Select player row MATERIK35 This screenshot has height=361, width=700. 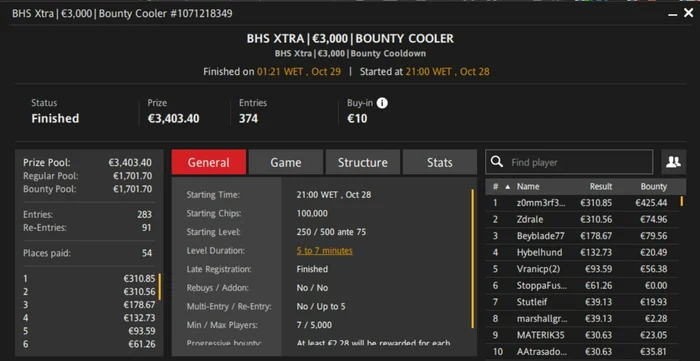click(582, 335)
